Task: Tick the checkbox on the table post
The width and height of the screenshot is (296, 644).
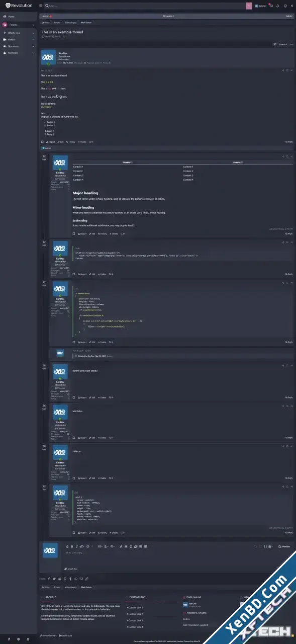Action: tap(74, 233)
